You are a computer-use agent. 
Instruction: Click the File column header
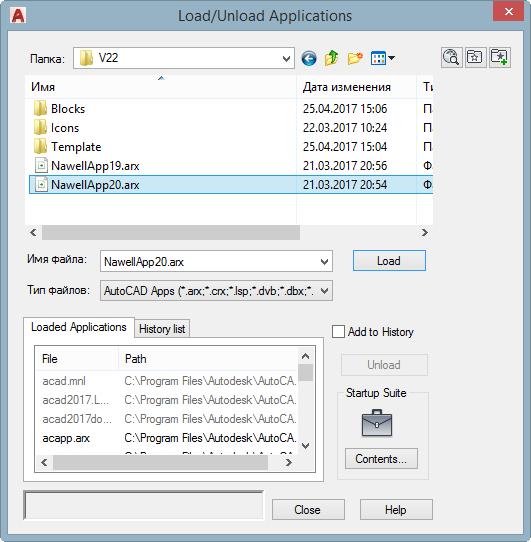77,358
